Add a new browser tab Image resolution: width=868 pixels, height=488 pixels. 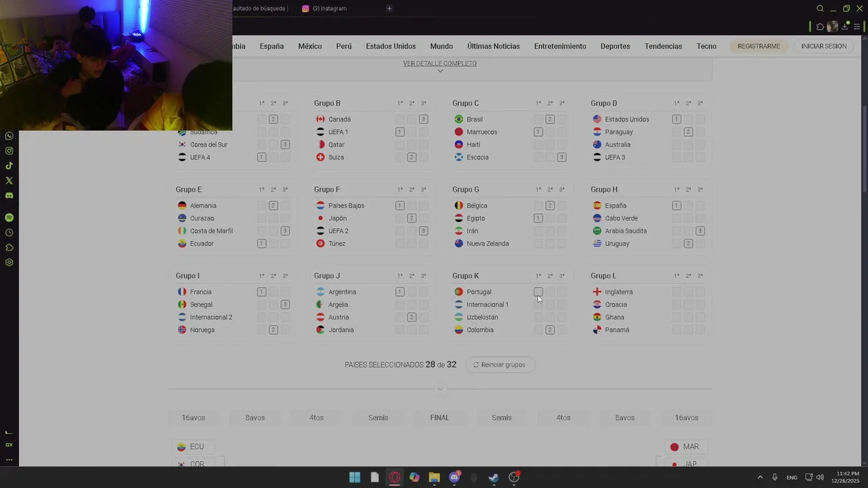389,8
